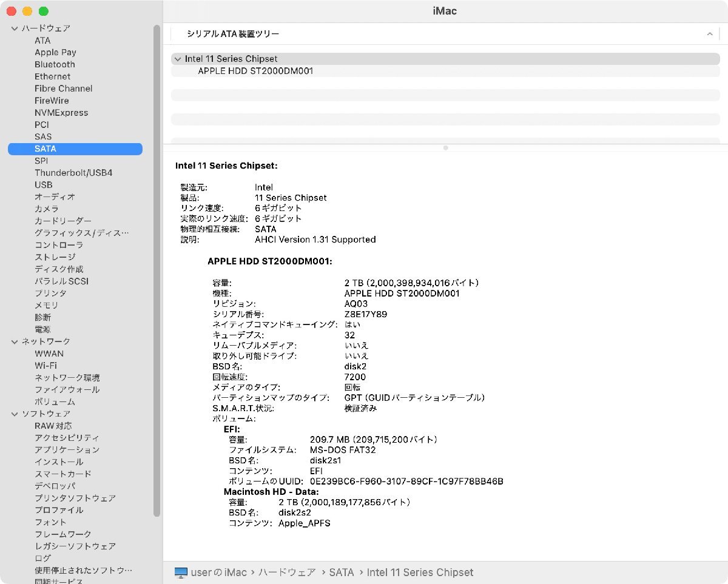Open the メモリ sidebar item
Screen dimensions: 728x584
click(46, 305)
